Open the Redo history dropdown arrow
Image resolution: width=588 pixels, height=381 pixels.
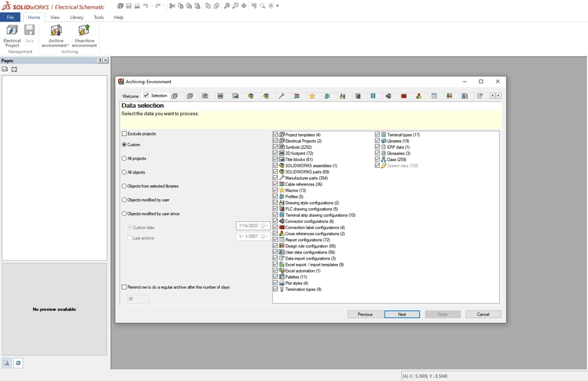(164, 6)
